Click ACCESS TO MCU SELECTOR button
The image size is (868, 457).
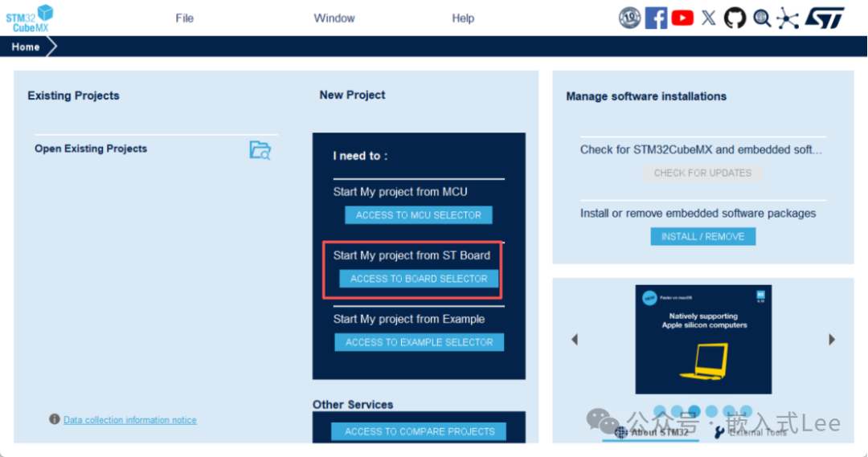[419, 215]
